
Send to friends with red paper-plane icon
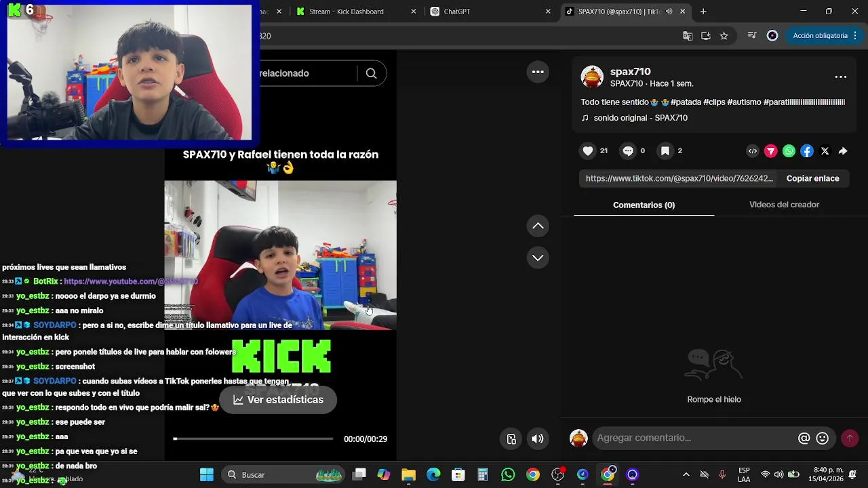pyautogui.click(x=771, y=151)
